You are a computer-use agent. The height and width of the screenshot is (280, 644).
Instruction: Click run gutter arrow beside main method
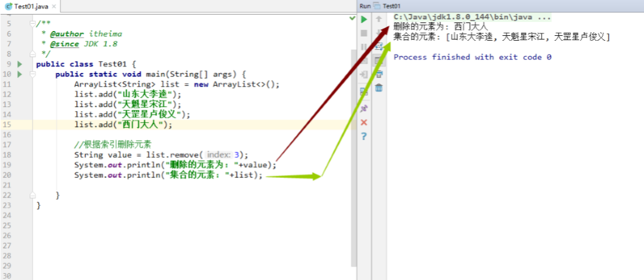click(x=20, y=74)
